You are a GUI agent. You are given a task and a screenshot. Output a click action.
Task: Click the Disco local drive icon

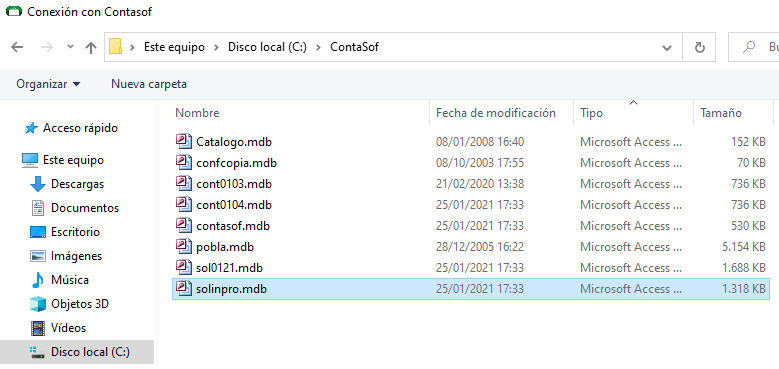(x=38, y=352)
